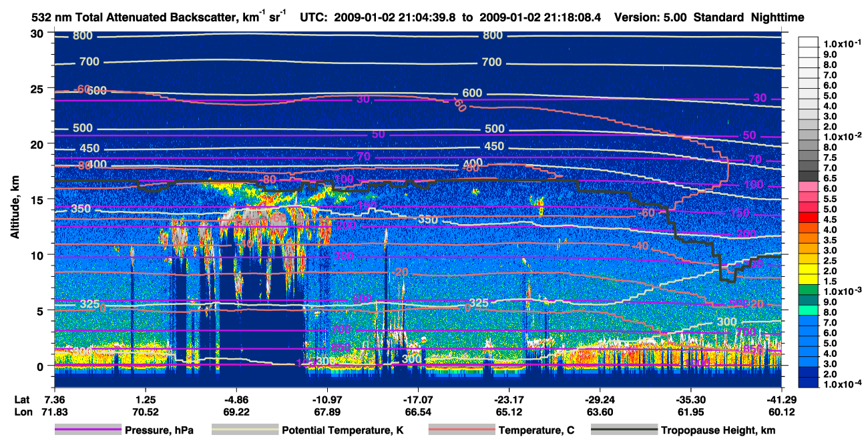Click the bottom darkest navy colorbar swatch
Image resolution: width=868 pixels, height=445 pixels.
pos(809,383)
